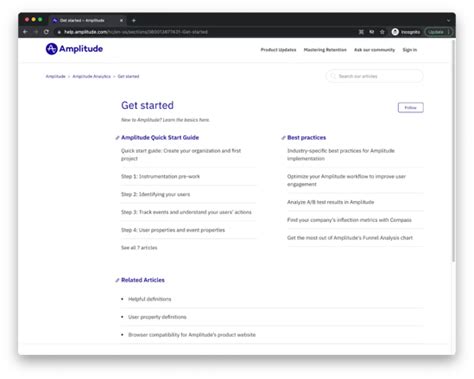Screen dimensions: 474x379
Task: Click the address bar URL
Action: pos(136,32)
